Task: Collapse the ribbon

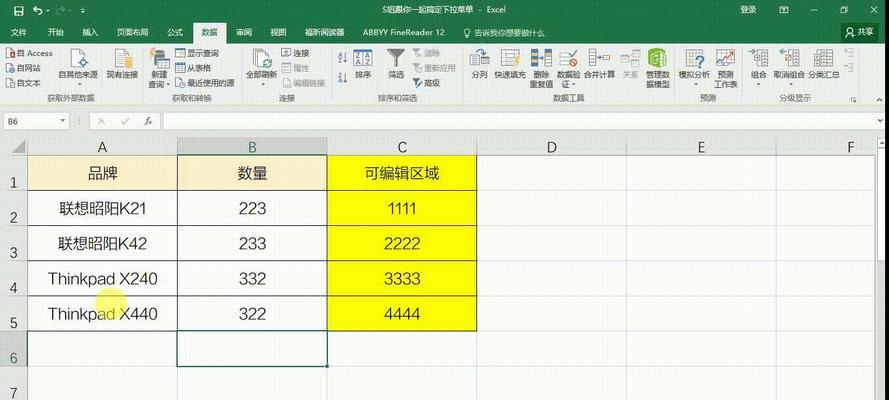Action: point(880,100)
